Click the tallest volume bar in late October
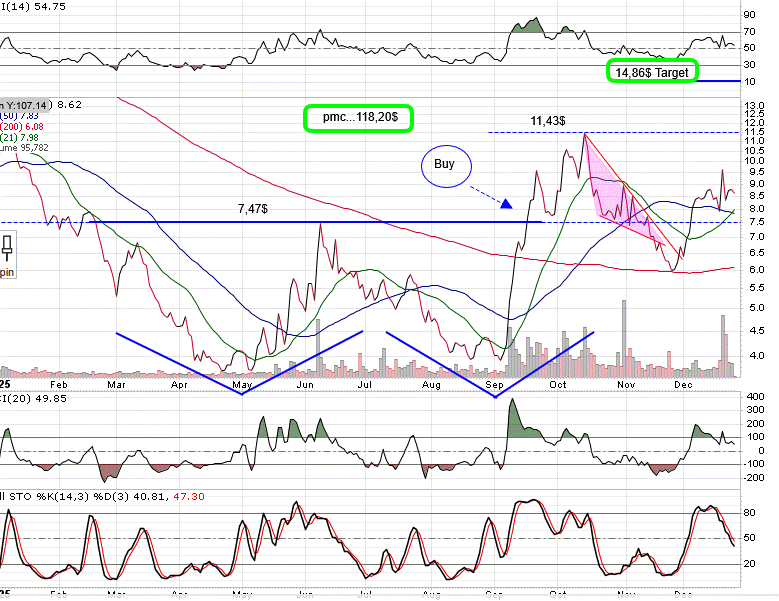 [x=625, y=337]
